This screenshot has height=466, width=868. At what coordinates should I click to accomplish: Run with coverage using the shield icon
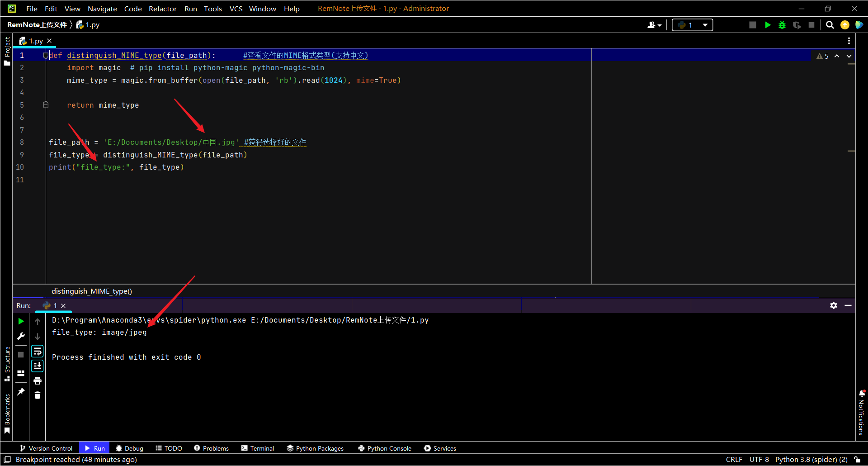point(797,25)
